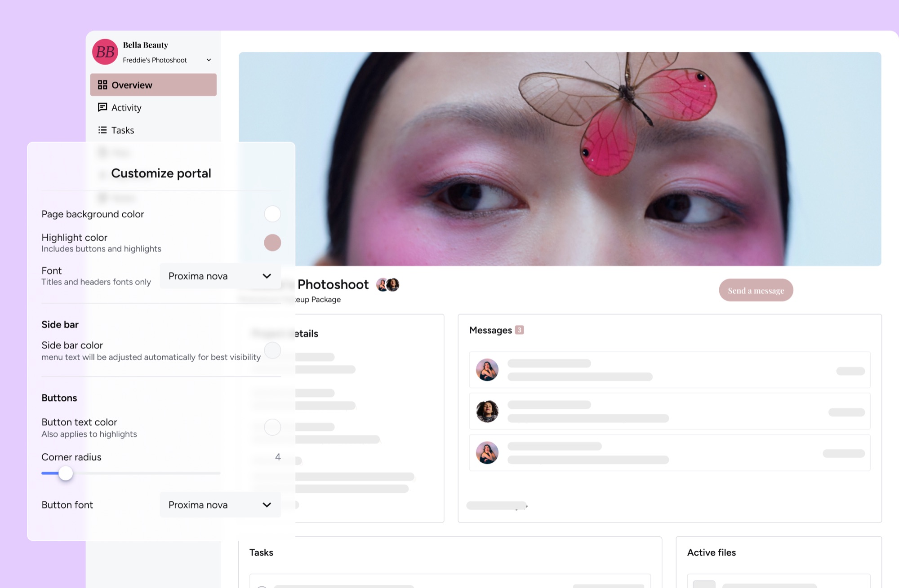This screenshot has width=899, height=588.
Task: Choose the Side bar color swatch
Action: tap(272, 350)
